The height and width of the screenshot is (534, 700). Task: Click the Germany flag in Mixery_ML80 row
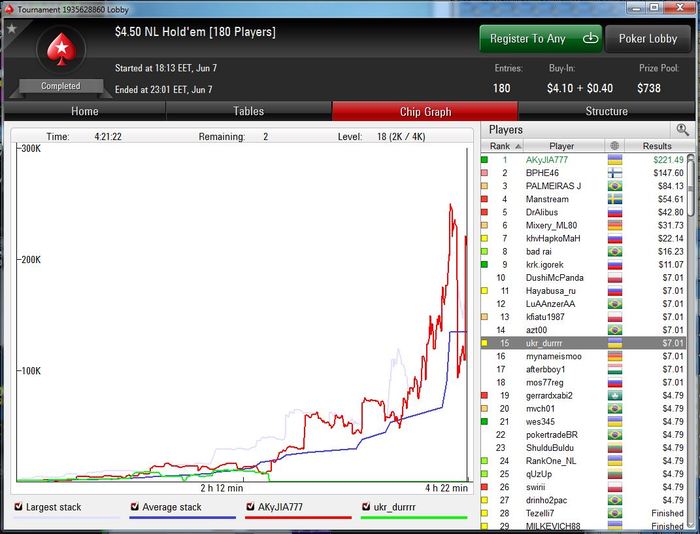pyautogui.click(x=615, y=225)
